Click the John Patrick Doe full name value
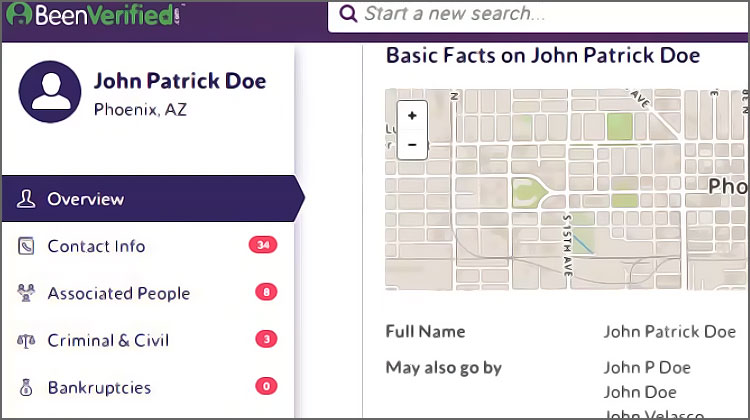This screenshot has height=420, width=750. pos(670,332)
